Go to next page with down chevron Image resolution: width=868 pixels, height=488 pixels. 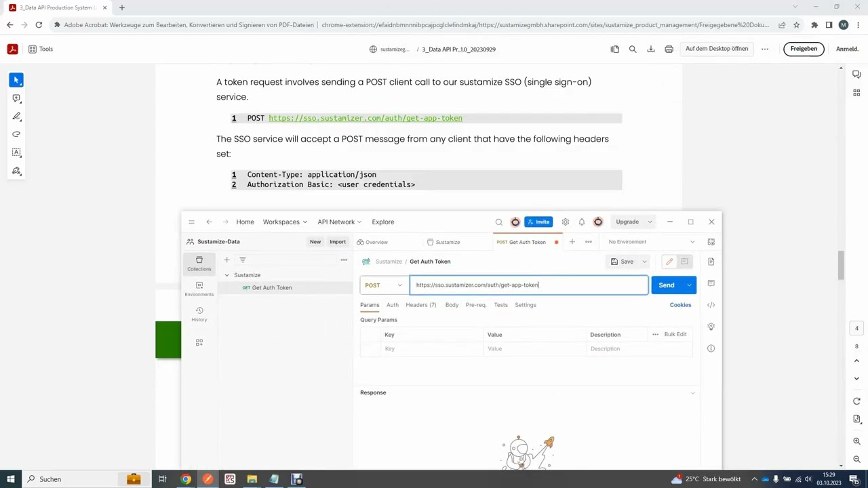click(x=856, y=378)
